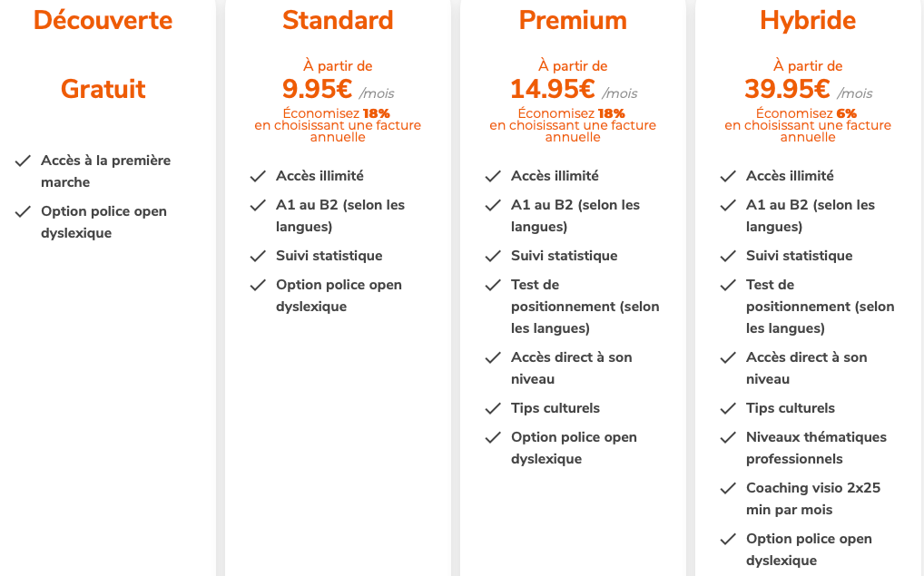Screen dimensions: 924x576
Task: Click the checkmark beside Découverte's 'Option police open dyslexique'
Action: click(x=24, y=212)
